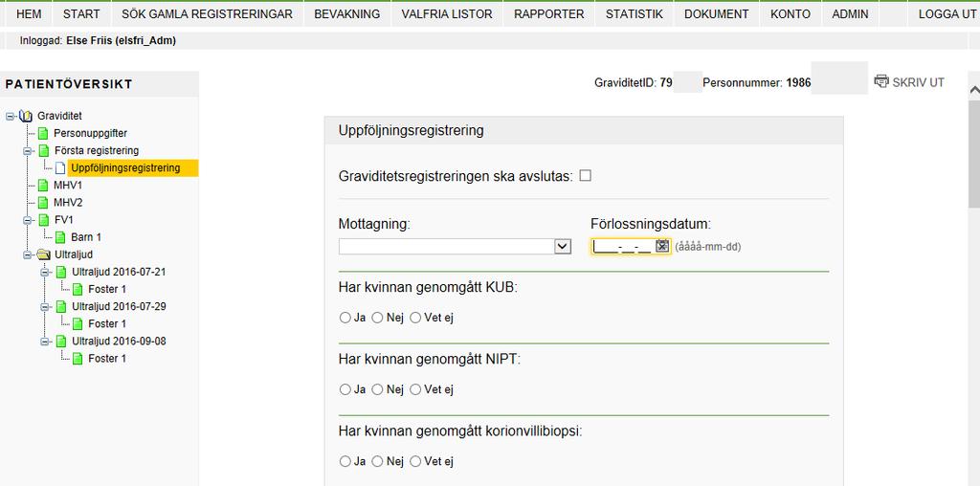Screen dimensions: 980x486
Task: Collapse the Ultraljud 2016-09-08 node
Action: tap(44, 342)
